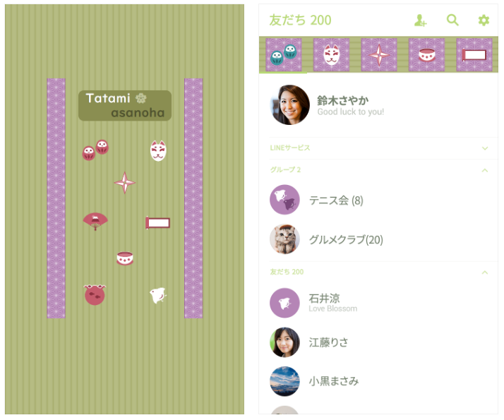Open the settings gear icon

pyautogui.click(x=484, y=20)
